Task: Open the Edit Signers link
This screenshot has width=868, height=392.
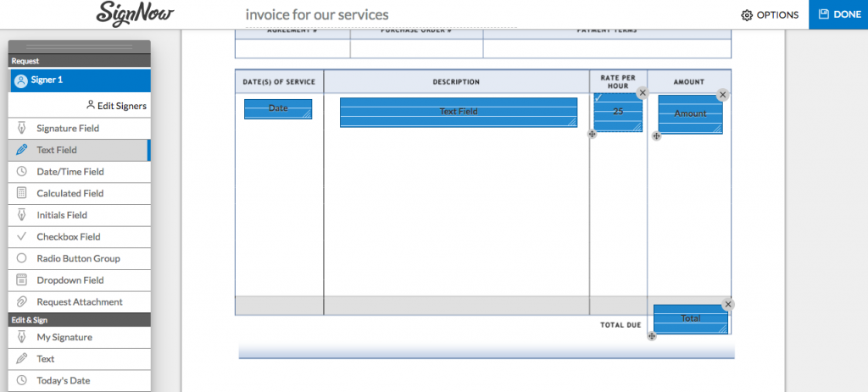Action: pos(116,106)
